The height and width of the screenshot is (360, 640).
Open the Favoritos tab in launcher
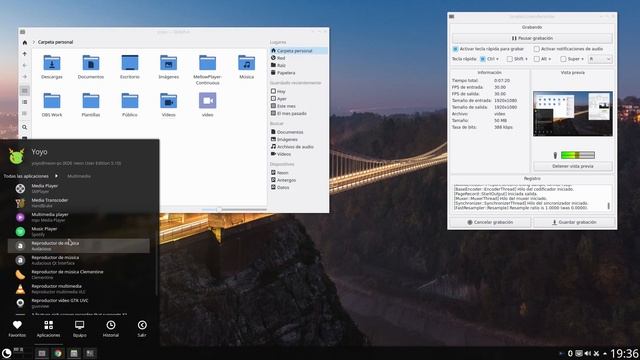[17, 329]
